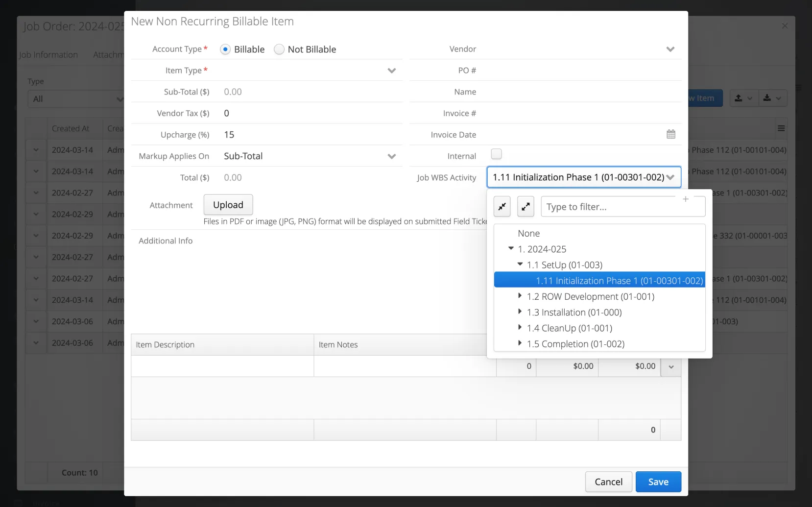Collapse all tree nodes icon in WBS dropdown
The width and height of the screenshot is (812, 507).
tap(502, 207)
